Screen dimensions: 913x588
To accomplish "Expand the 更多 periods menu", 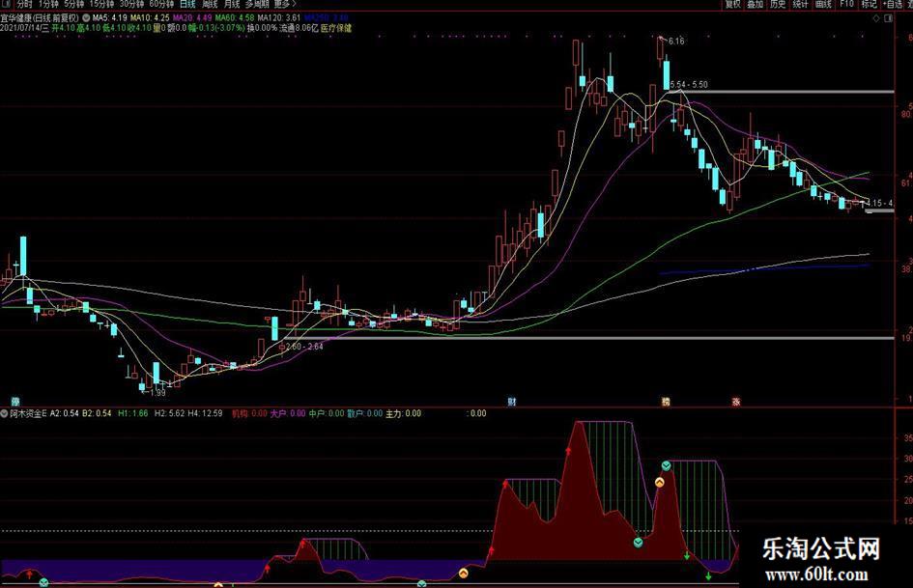I will 285,4.
